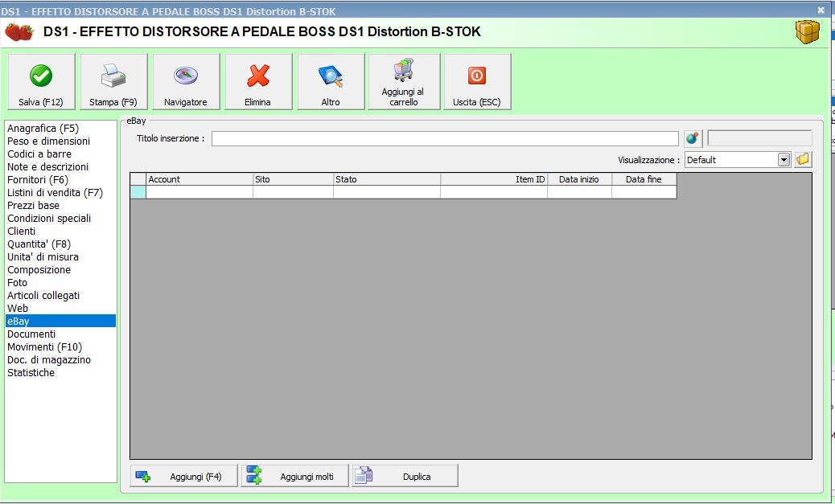Click the Sito column header
Image resolution: width=835 pixels, height=504 pixels.
tap(294, 179)
